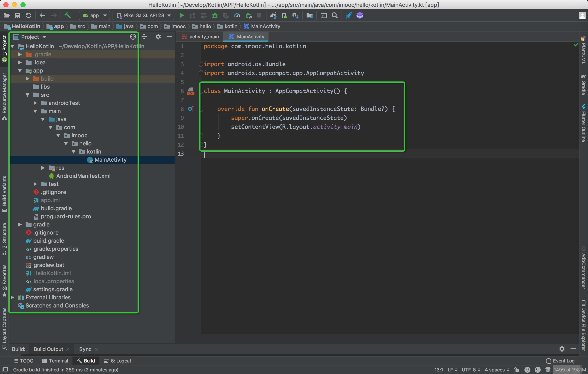Open Flutter Outline side panel
Viewport: 588px width, 374px height.
(583, 123)
